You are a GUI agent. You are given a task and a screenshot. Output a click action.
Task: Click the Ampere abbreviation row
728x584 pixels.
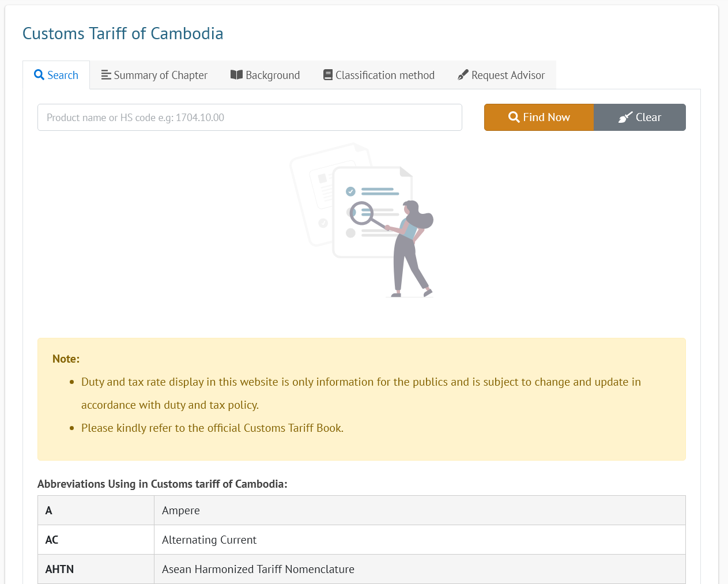coord(361,510)
